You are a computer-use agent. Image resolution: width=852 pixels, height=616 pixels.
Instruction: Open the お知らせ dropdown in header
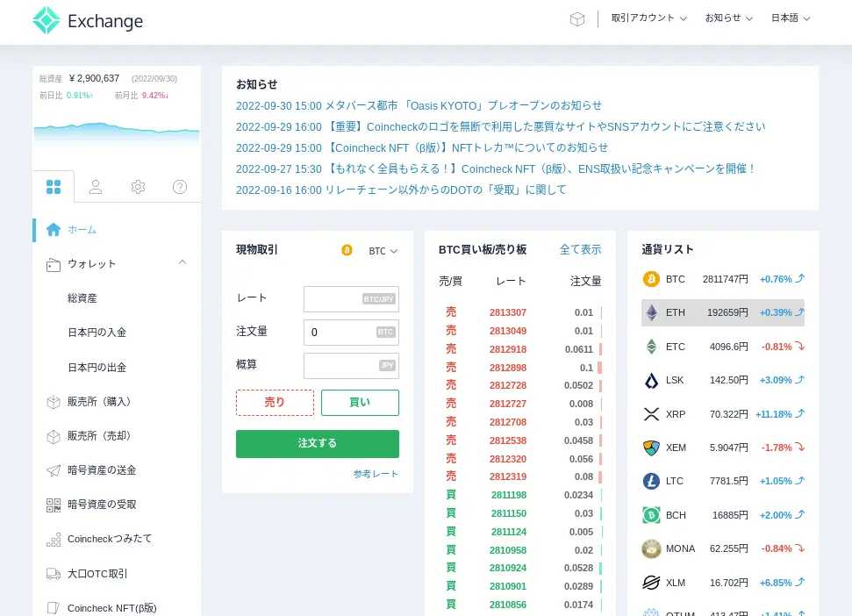pos(728,18)
